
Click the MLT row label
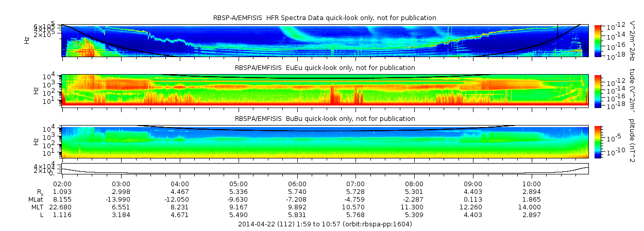click(x=38, y=207)
